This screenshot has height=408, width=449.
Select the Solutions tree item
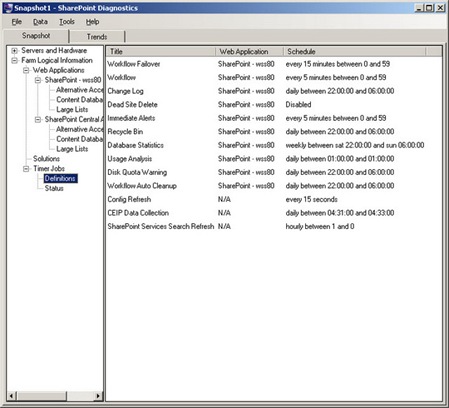point(46,159)
